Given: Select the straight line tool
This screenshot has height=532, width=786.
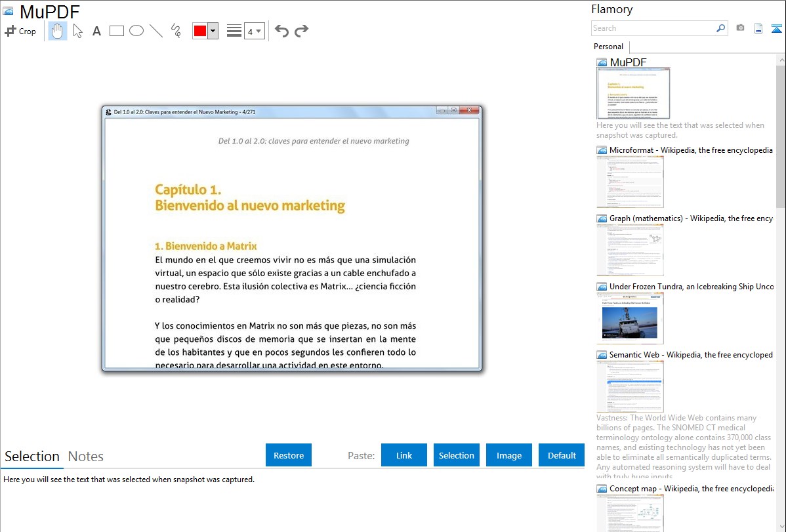Looking at the screenshot, I should click(156, 31).
